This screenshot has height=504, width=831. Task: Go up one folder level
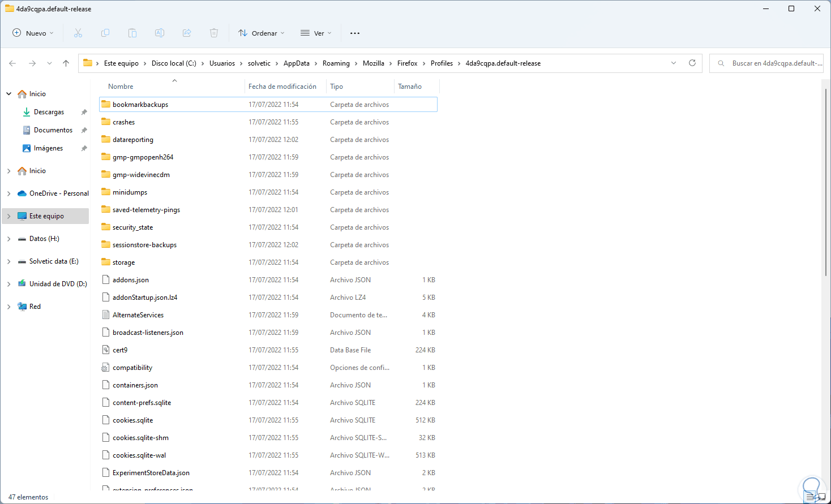pos(66,63)
